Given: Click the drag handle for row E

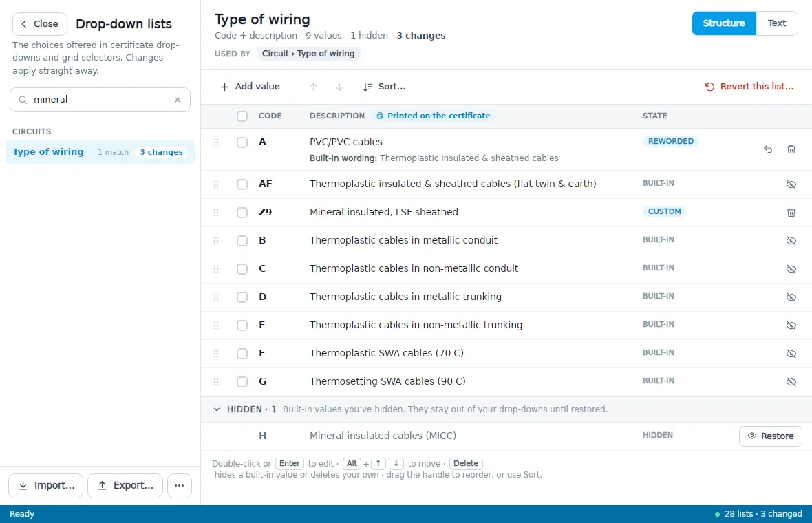Looking at the screenshot, I should 216,325.
